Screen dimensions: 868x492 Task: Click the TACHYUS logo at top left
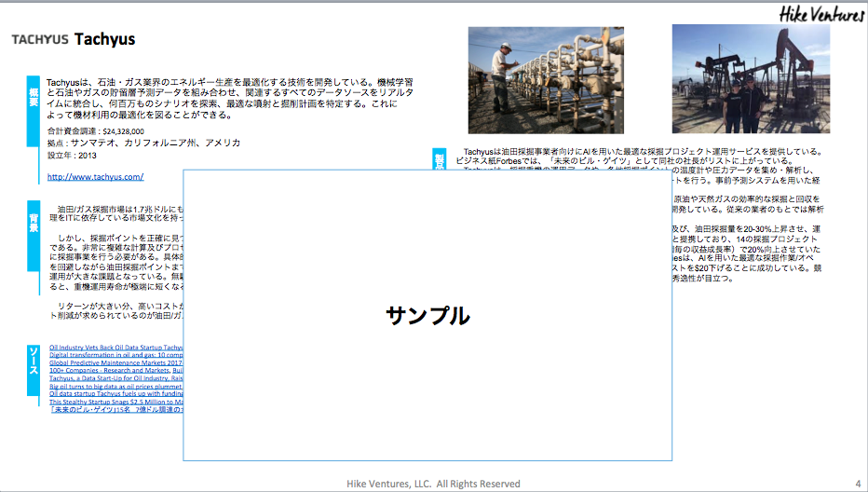point(40,39)
